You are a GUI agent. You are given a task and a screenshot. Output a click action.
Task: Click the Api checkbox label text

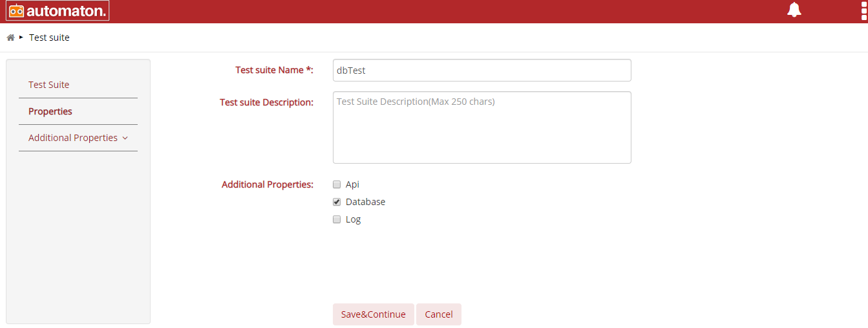click(352, 184)
